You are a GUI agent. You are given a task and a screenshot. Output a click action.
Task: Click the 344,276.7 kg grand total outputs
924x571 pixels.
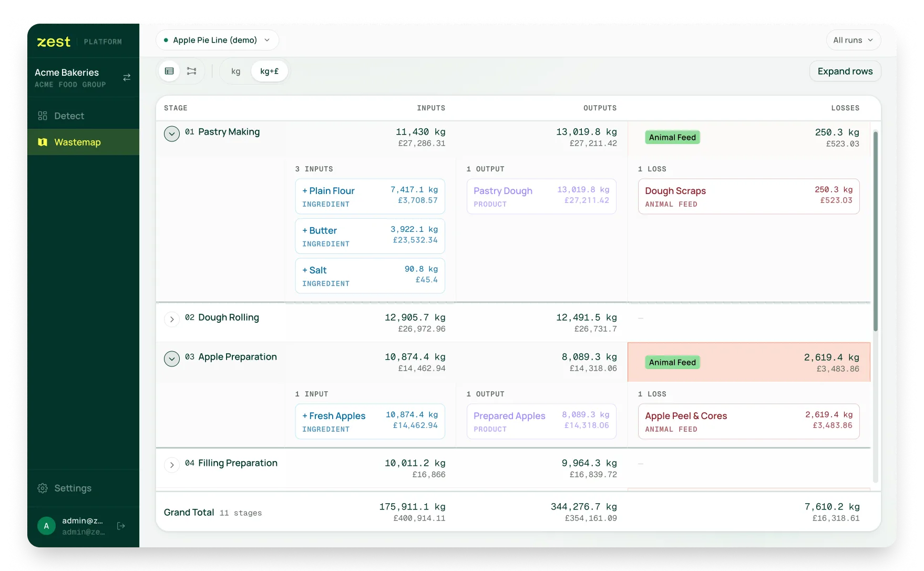coord(584,507)
